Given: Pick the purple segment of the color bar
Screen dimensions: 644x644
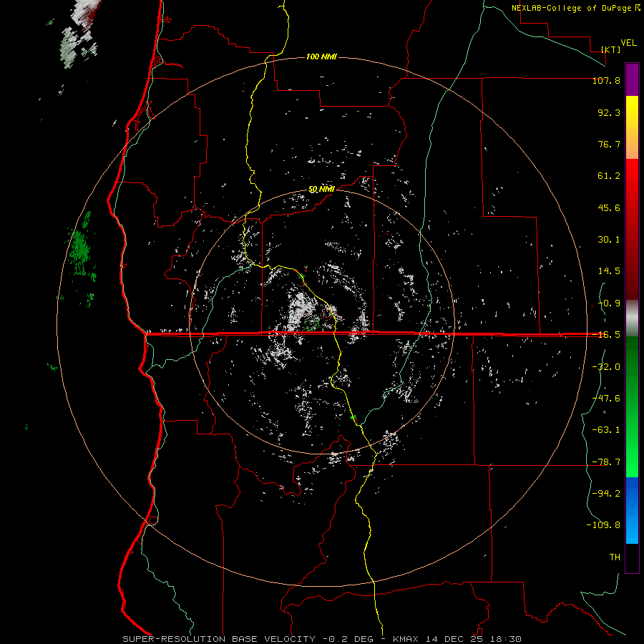Looking at the screenshot, I should (632, 79).
